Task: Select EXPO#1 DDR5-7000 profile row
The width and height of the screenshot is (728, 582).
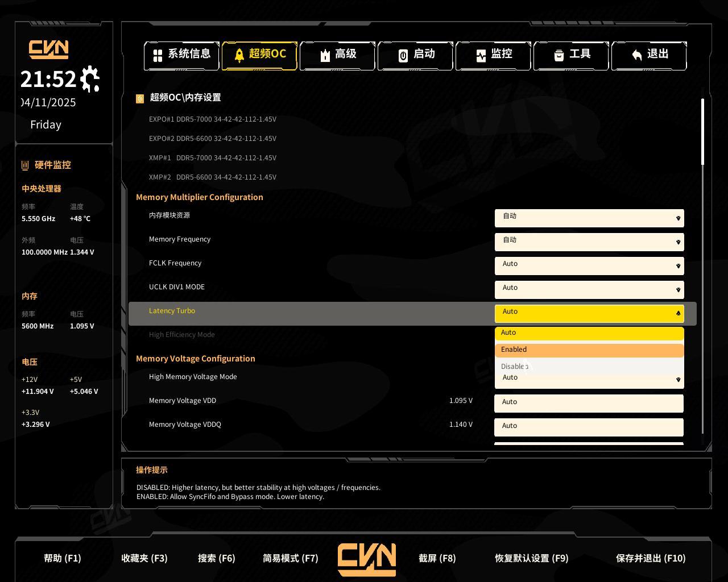Action: (213, 119)
